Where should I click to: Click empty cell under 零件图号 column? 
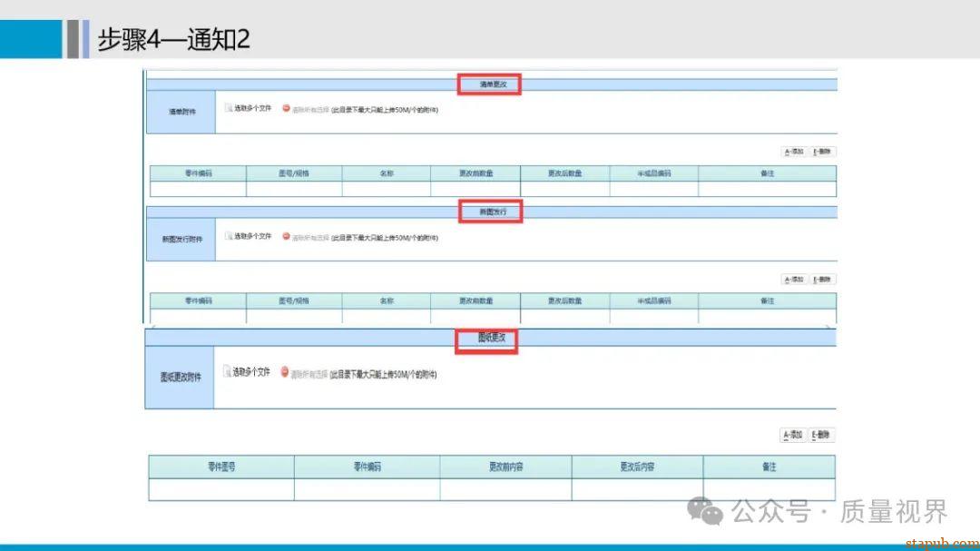coord(221,489)
